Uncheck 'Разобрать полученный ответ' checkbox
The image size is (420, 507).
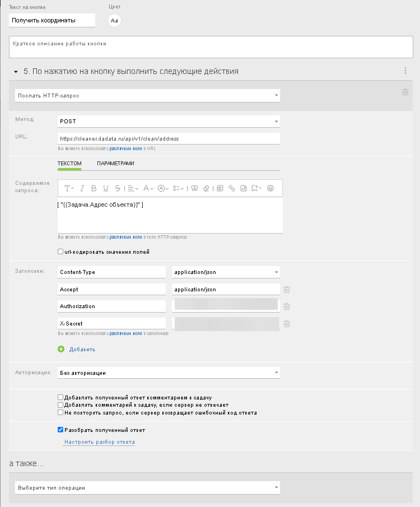pyautogui.click(x=60, y=430)
